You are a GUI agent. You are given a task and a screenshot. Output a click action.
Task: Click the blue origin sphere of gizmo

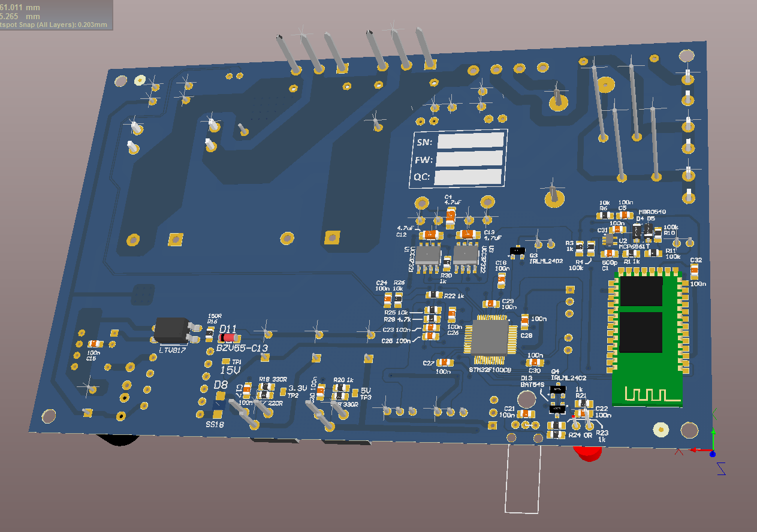pyautogui.click(x=713, y=454)
